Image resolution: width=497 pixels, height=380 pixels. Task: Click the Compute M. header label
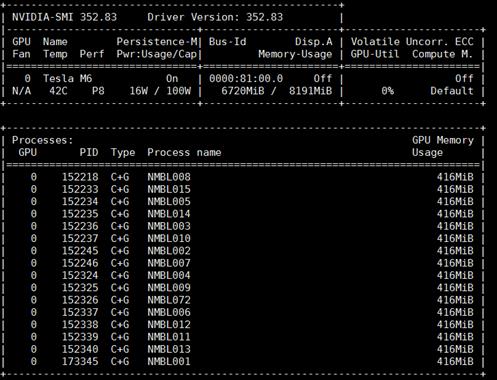(x=442, y=54)
